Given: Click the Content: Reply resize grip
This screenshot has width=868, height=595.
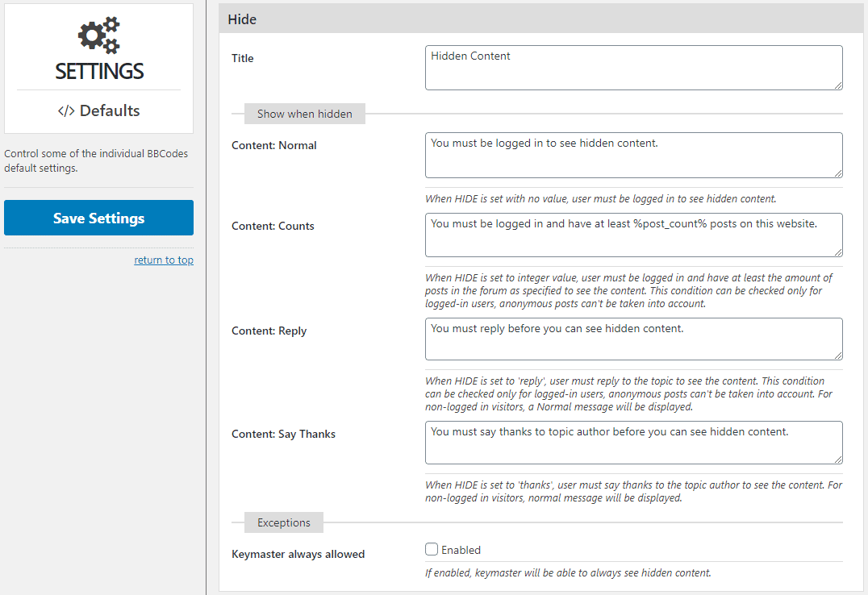Looking at the screenshot, I should click(838, 356).
